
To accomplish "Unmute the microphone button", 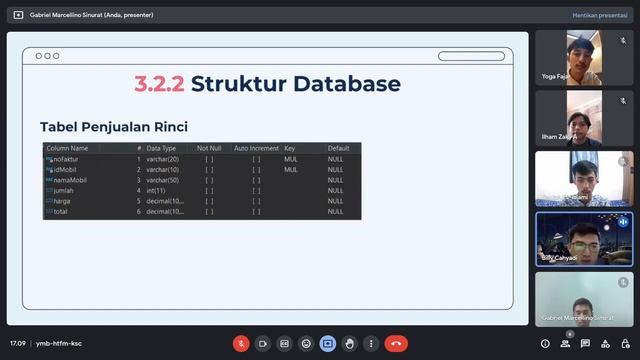I will coord(241,344).
